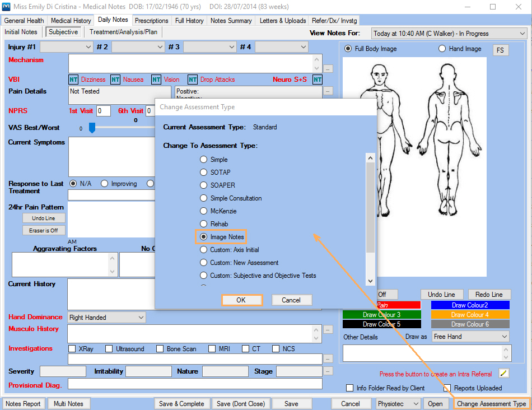This screenshot has width=532, height=410.
Task: Select the Hand Image radio button
Action: click(x=442, y=49)
